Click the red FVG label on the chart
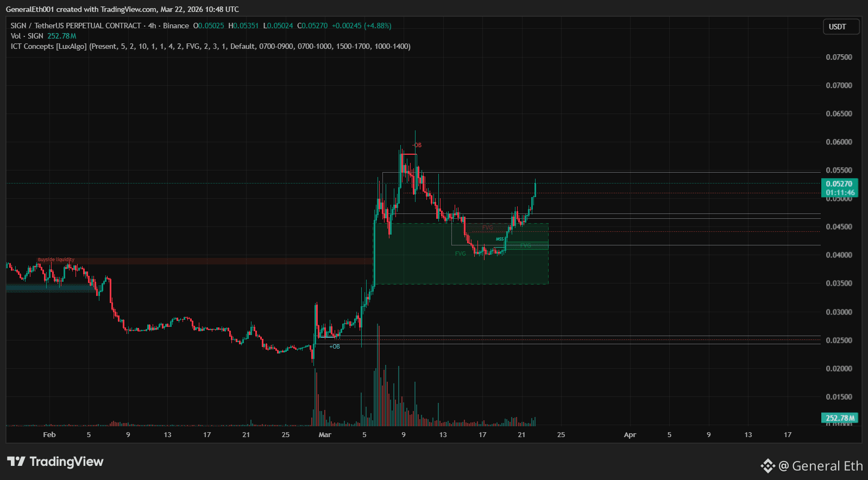868x480 pixels. (488, 228)
